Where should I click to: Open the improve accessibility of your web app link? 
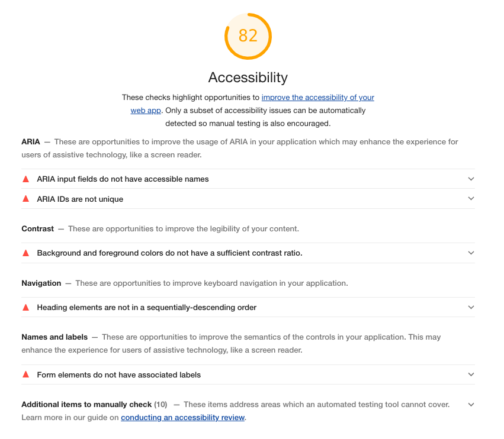[x=319, y=97]
